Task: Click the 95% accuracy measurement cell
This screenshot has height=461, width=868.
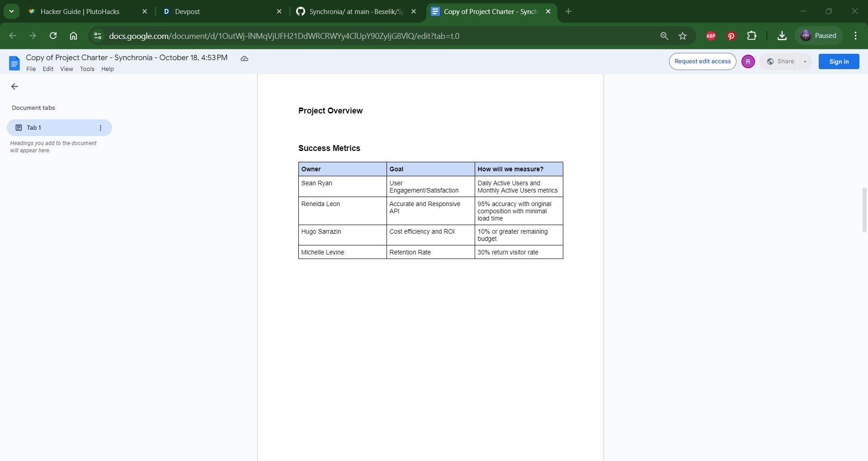Action: coord(519,211)
